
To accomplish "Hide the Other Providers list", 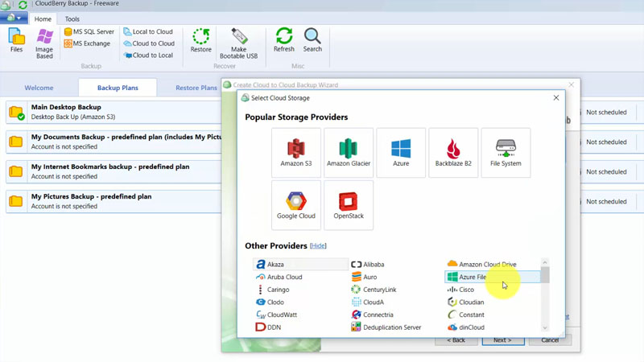I will pos(318,246).
